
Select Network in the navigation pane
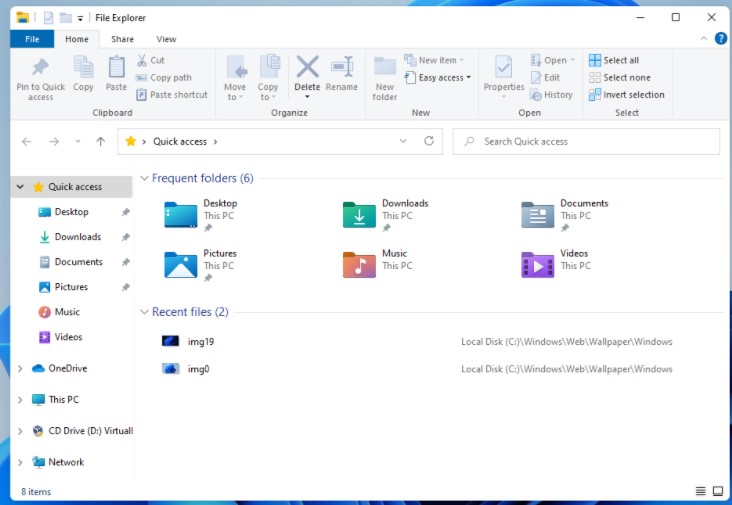pyautogui.click(x=66, y=462)
